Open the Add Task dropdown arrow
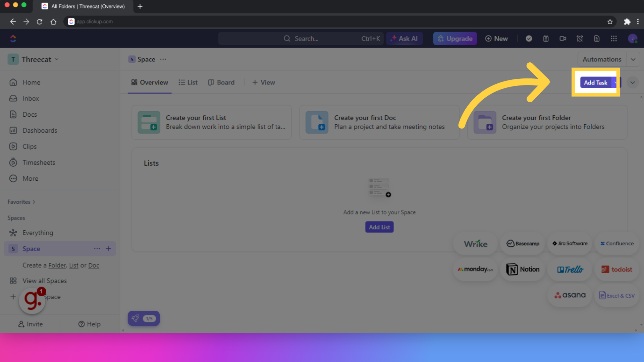 point(616,82)
